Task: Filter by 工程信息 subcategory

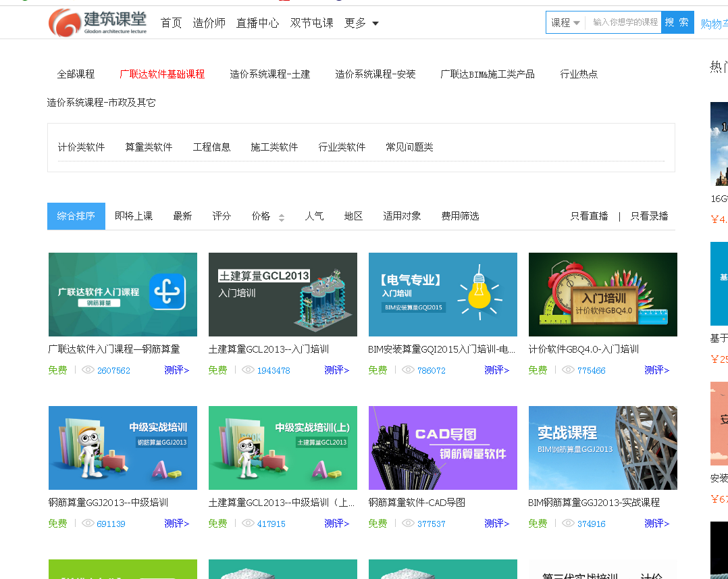Action: coord(212,147)
